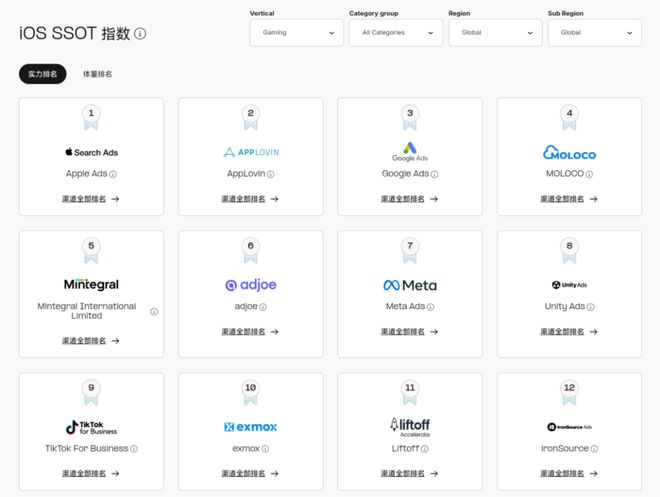Click info icon beside Google Ads name
The image size is (660, 497).
click(434, 174)
